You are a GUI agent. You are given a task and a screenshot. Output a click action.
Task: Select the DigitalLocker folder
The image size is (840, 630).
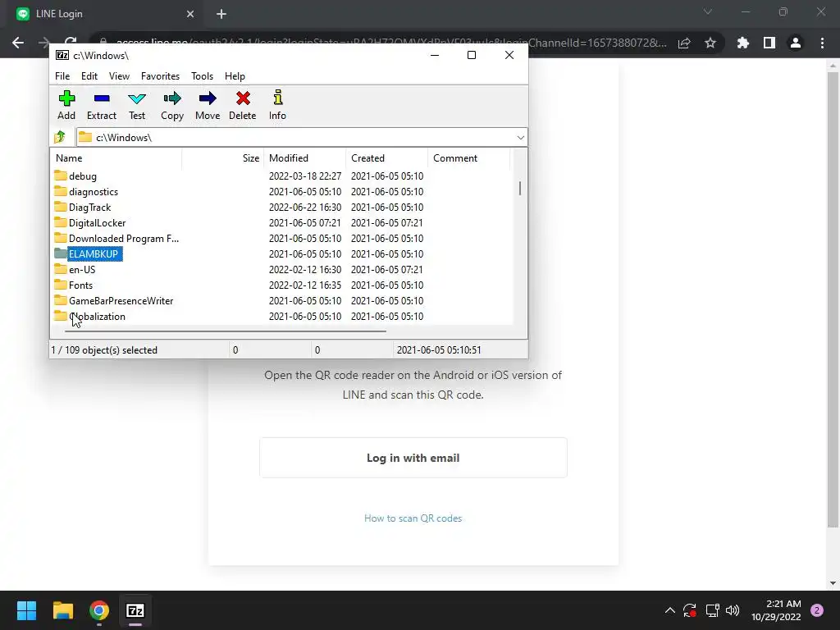coord(90,223)
